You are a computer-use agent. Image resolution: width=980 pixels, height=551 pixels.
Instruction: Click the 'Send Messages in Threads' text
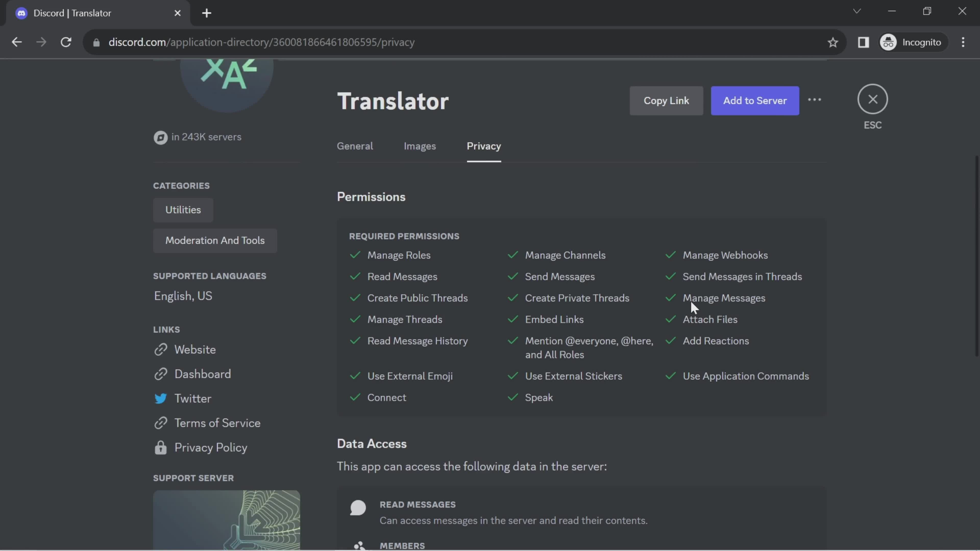pyautogui.click(x=742, y=277)
